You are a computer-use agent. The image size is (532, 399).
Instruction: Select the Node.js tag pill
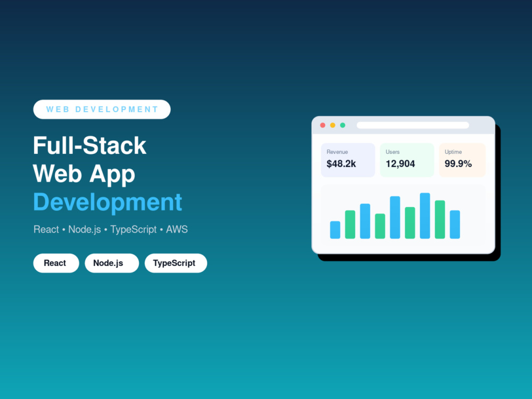point(112,263)
